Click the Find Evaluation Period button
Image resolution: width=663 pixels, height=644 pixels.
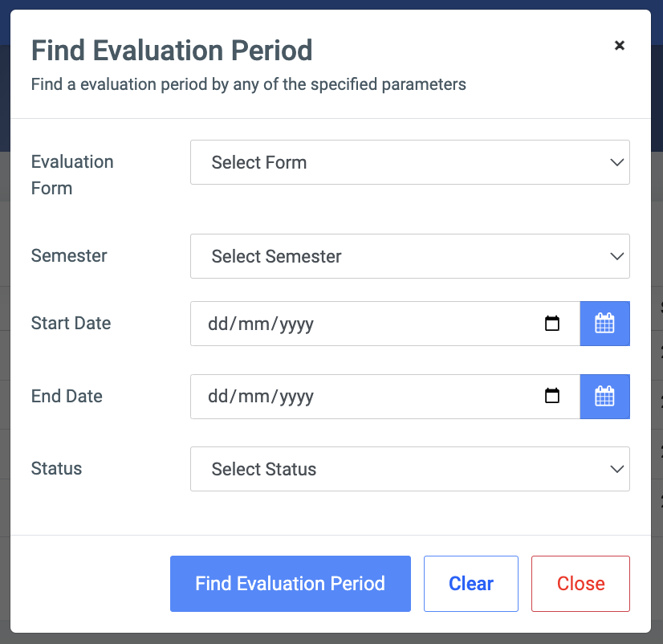click(290, 584)
